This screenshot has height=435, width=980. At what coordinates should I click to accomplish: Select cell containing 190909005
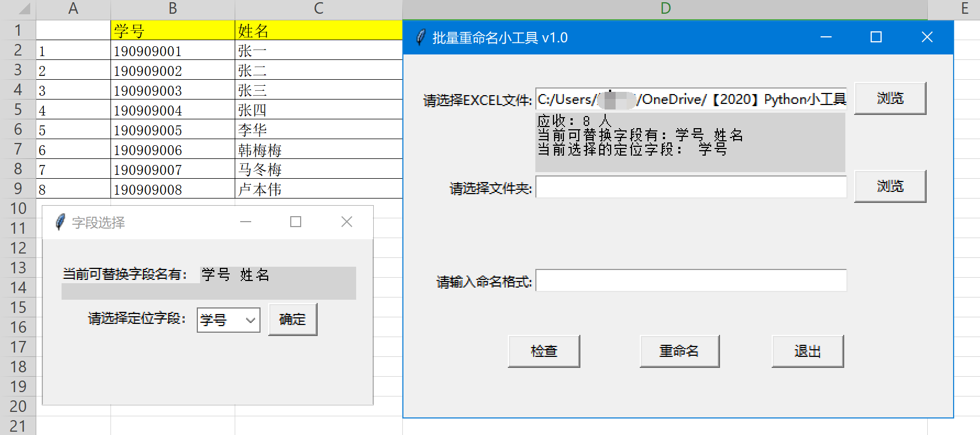point(173,129)
